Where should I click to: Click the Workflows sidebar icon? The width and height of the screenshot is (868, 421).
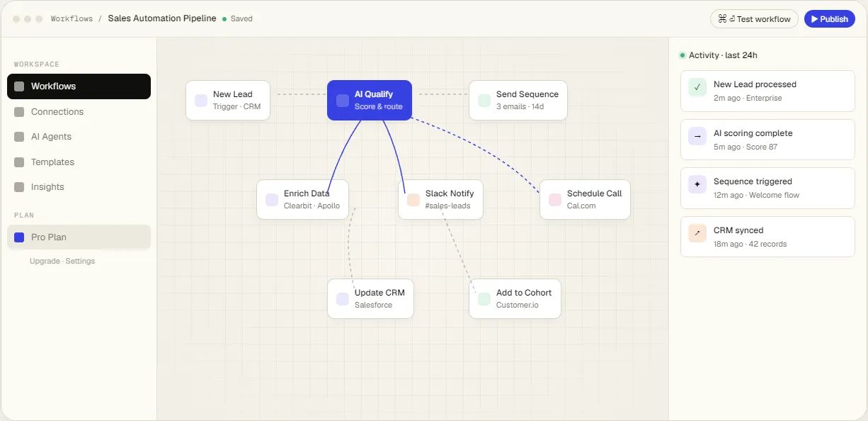[x=19, y=86]
